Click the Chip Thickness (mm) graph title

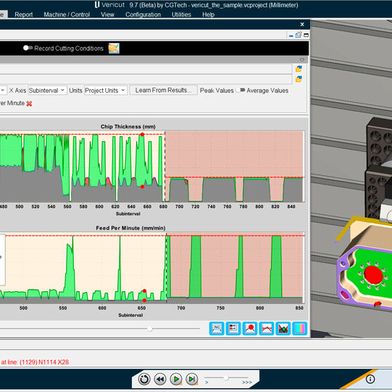click(x=128, y=127)
